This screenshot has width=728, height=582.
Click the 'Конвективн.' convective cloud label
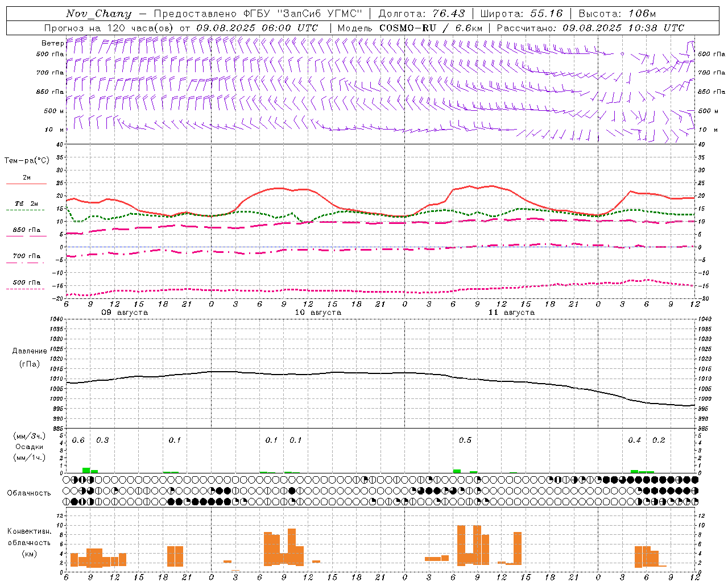pyautogui.click(x=29, y=531)
